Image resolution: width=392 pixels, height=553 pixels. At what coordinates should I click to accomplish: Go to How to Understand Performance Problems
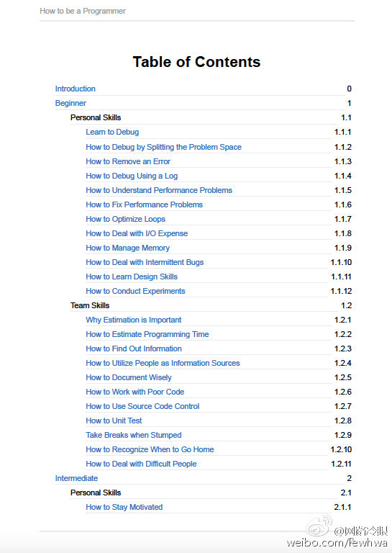click(159, 190)
